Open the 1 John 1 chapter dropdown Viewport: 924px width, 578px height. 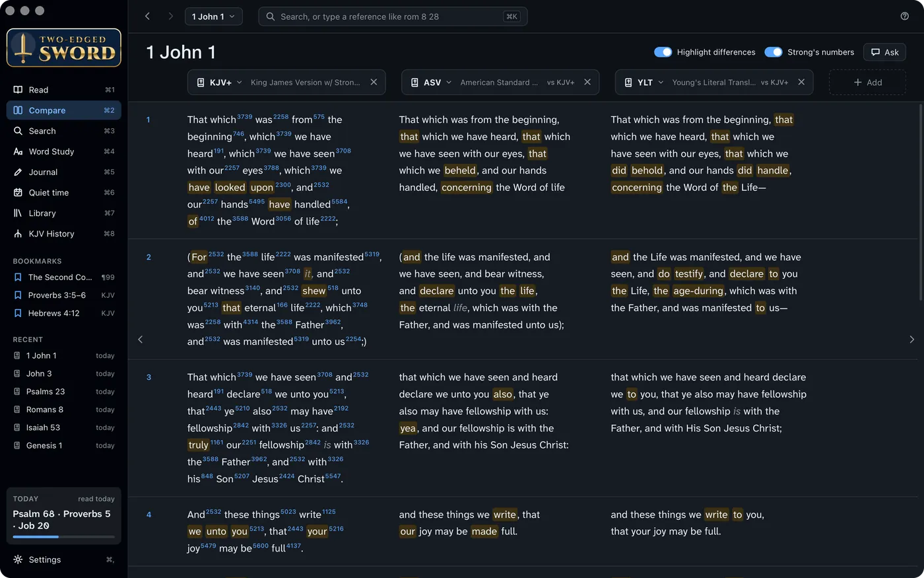213,17
